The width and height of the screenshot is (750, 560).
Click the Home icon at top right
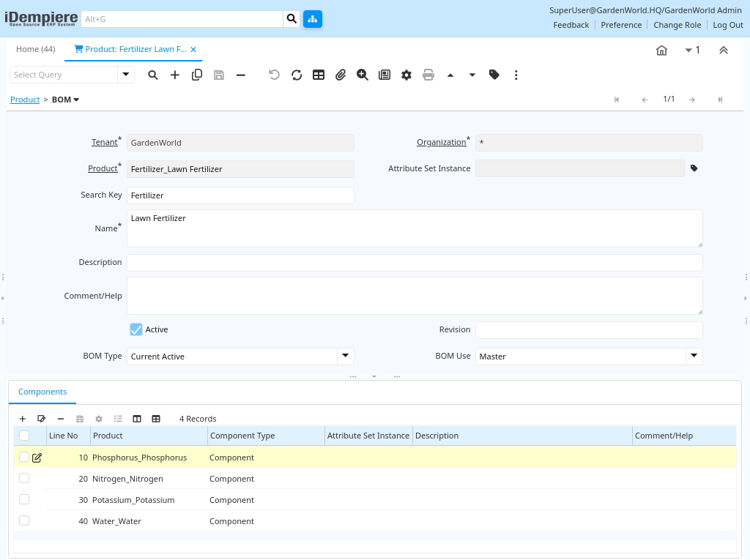click(661, 51)
